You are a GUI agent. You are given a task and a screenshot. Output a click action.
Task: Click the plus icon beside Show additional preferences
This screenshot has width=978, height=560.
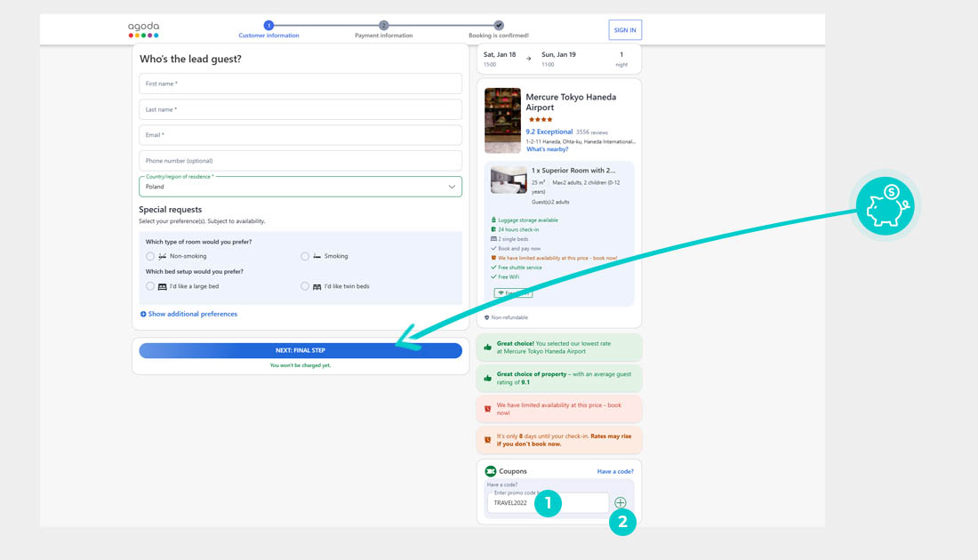tap(143, 315)
